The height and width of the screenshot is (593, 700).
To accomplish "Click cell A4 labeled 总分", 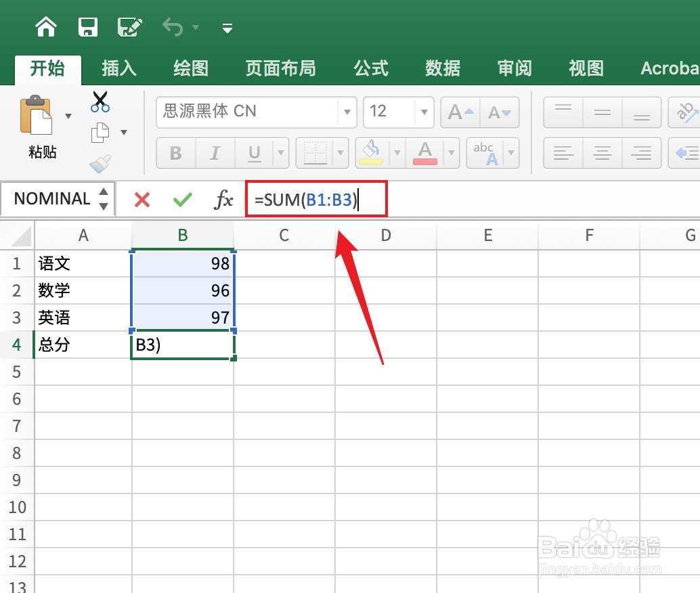I will pyautogui.click(x=83, y=345).
